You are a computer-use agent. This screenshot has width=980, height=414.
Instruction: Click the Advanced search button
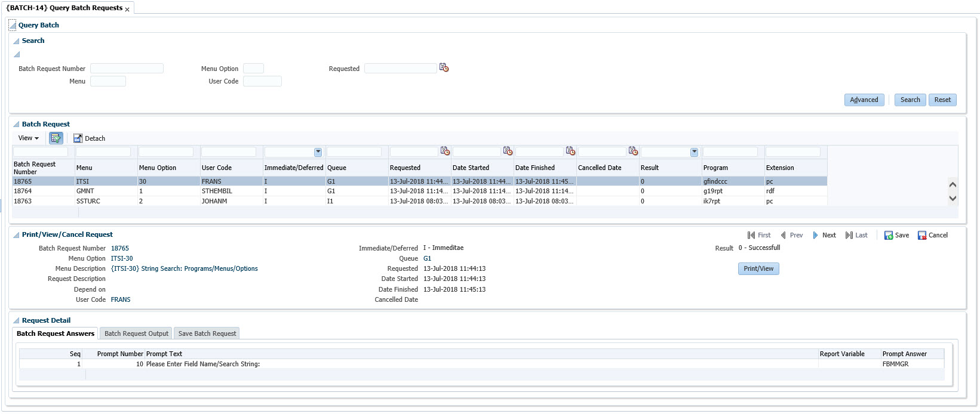click(864, 100)
